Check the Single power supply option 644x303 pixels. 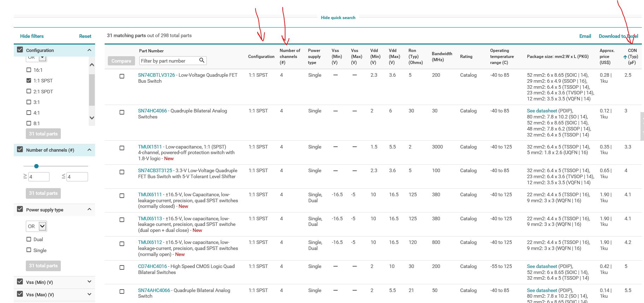point(29,250)
